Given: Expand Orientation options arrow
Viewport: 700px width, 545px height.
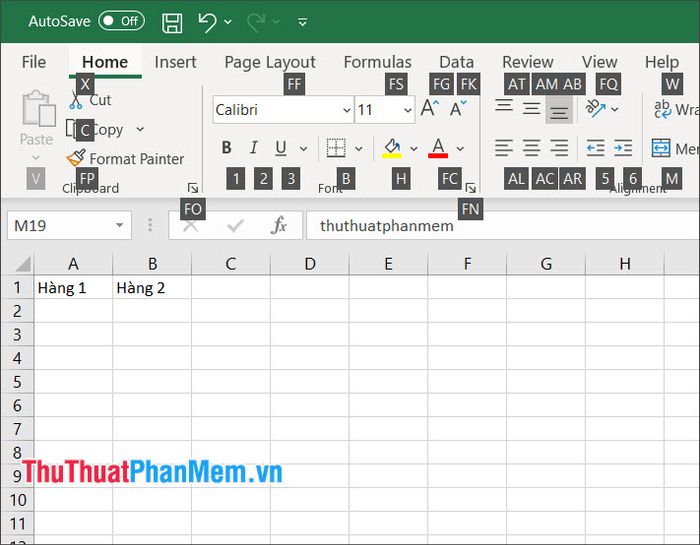Looking at the screenshot, I should tap(615, 109).
